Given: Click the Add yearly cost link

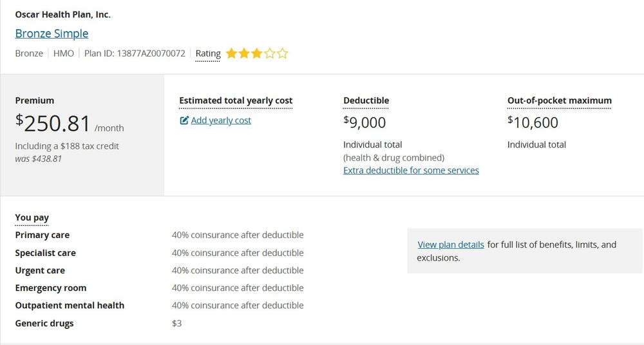Looking at the screenshot, I should tap(221, 121).
